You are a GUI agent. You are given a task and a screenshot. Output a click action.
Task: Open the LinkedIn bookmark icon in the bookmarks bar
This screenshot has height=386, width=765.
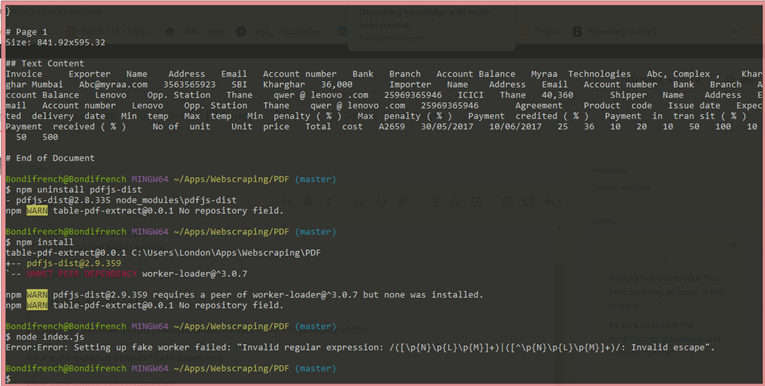(342, 31)
